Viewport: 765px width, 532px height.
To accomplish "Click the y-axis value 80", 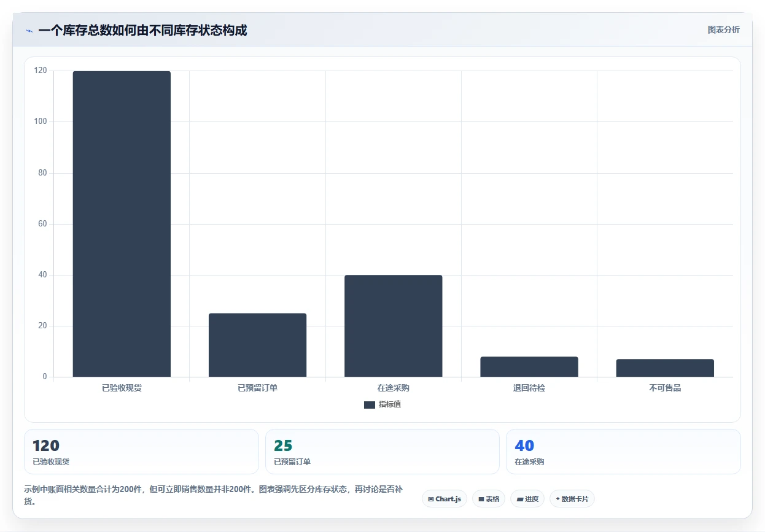I will coord(42,173).
